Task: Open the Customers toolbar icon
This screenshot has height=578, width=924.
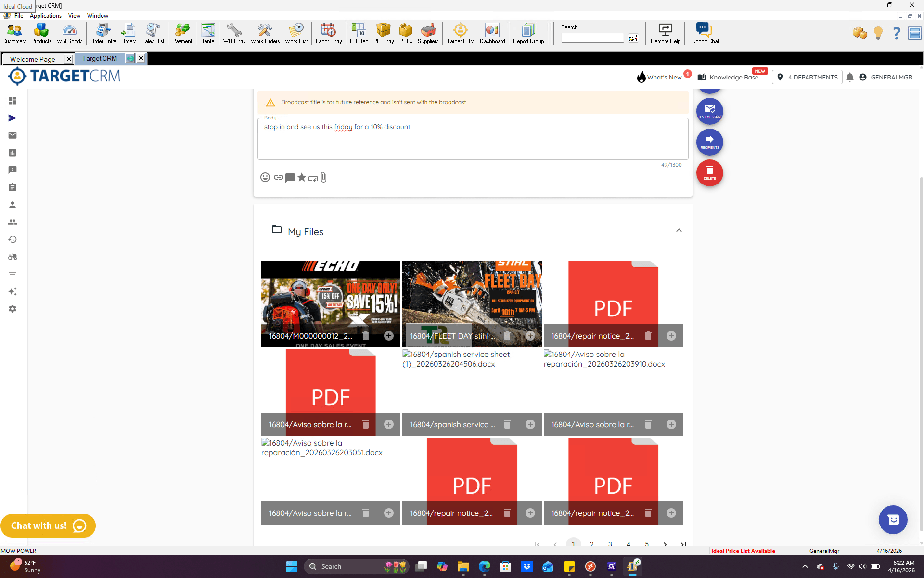Action: 14,34
